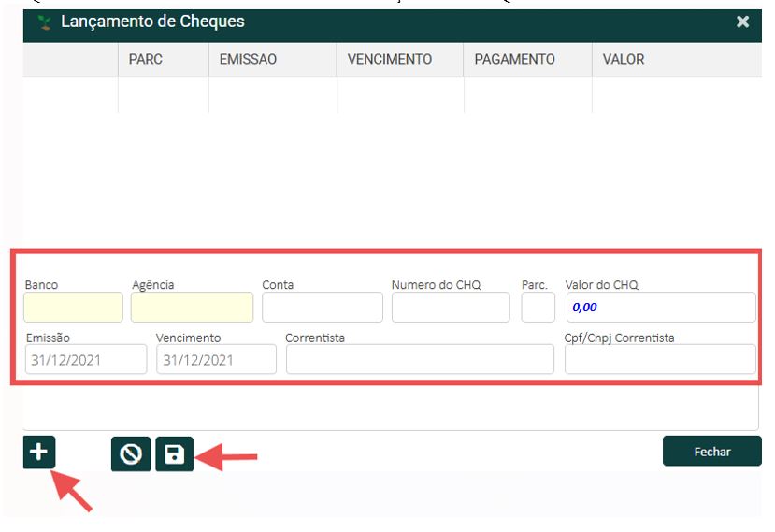Click into the Agência field

(192, 307)
